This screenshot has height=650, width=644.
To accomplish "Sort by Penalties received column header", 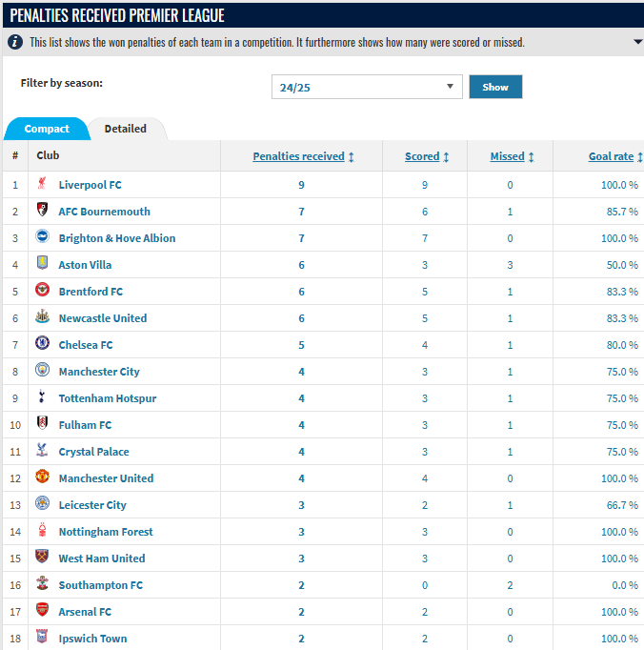I will tap(299, 156).
